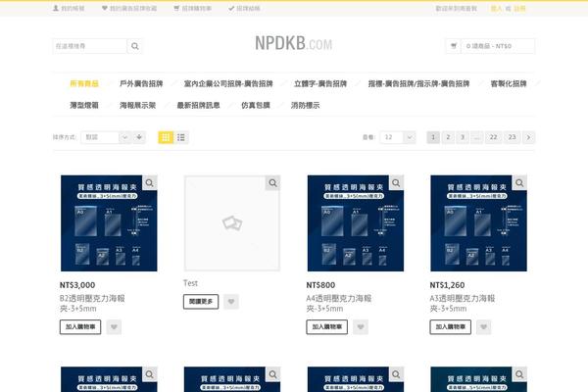Open the A3透明壓克力海報夾-3+5mm product title
Screen dimensions: 588x392
click(463, 304)
